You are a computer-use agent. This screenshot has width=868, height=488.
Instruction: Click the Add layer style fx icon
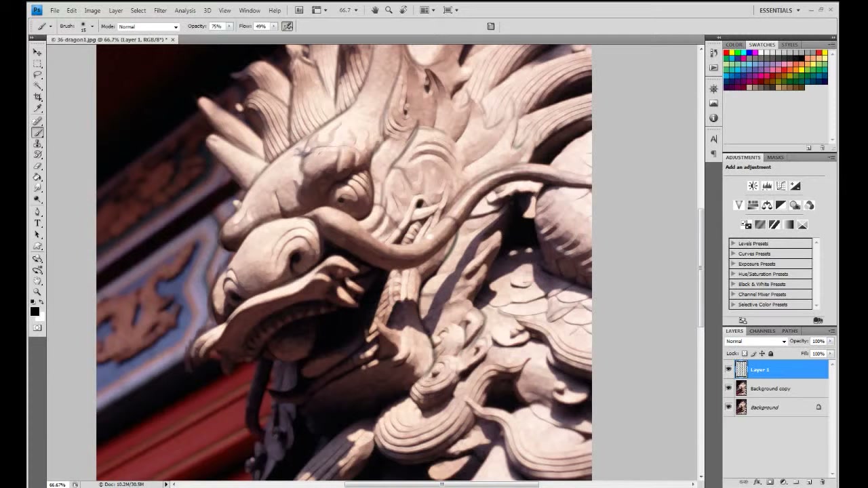[x=757, y=482]
